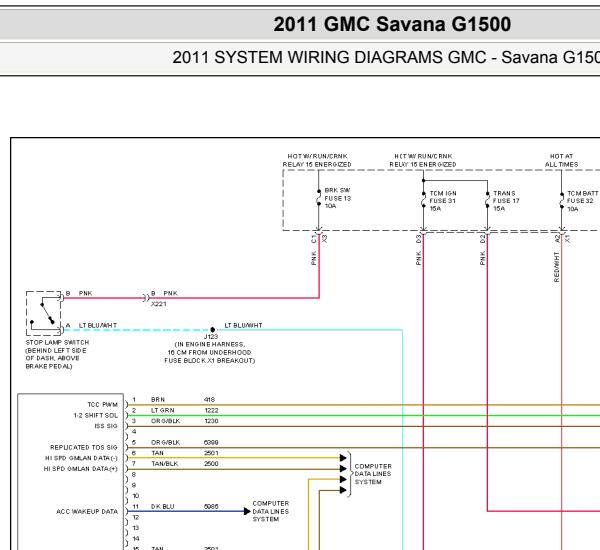Click the J123 splice dot
Screen dimensions: 600x550
point(213,330)
